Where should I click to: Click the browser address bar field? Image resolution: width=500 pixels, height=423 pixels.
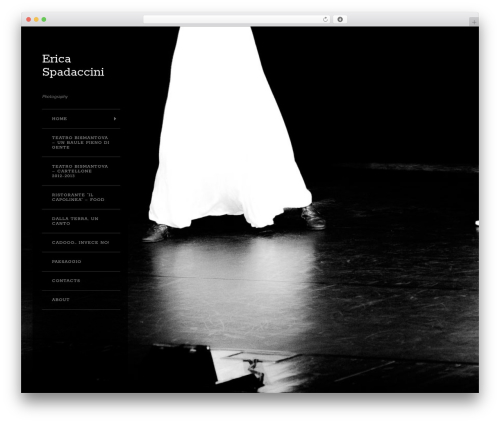[x=237, y=20]
